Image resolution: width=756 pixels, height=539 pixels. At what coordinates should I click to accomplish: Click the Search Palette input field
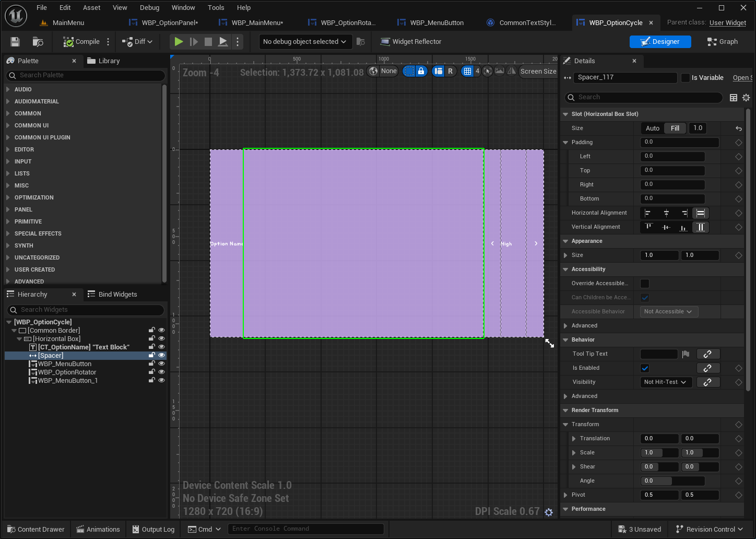(86, 75)
